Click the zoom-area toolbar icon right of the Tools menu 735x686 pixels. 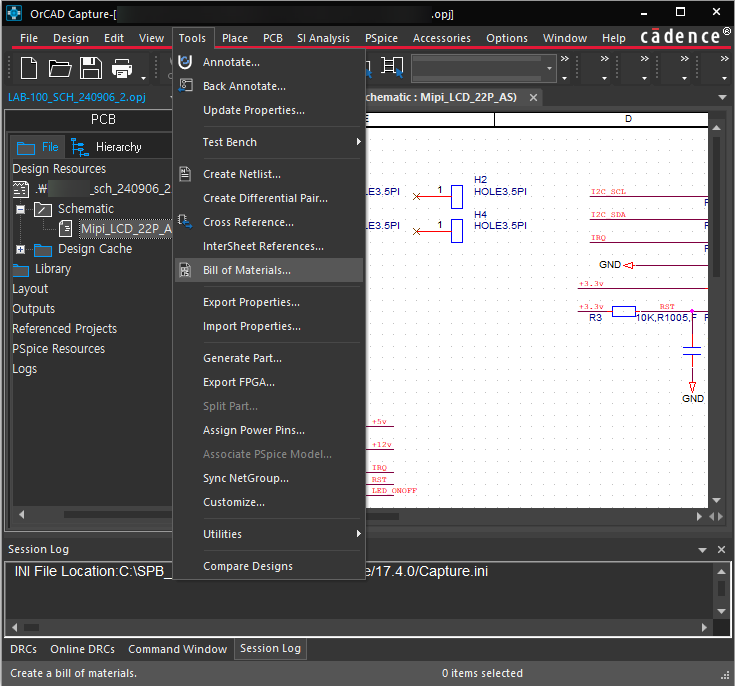pyautogui.click(x=392, y=67)
